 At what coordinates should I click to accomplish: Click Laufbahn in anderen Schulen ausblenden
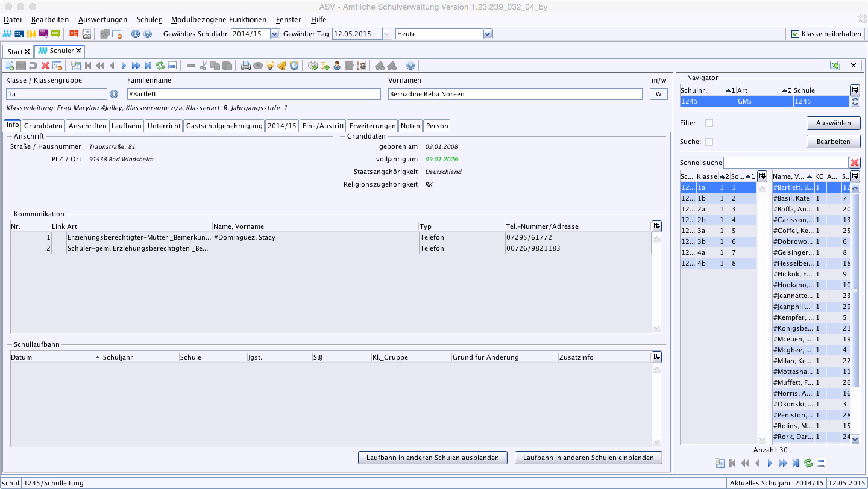click(x=433, y=458)
